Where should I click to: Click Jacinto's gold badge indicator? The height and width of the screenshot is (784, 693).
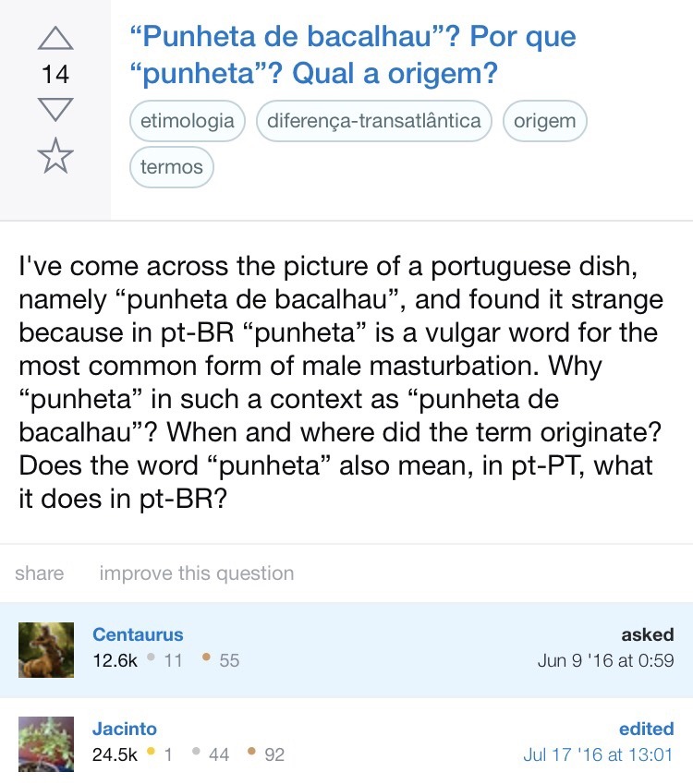(x=160, y=754)
